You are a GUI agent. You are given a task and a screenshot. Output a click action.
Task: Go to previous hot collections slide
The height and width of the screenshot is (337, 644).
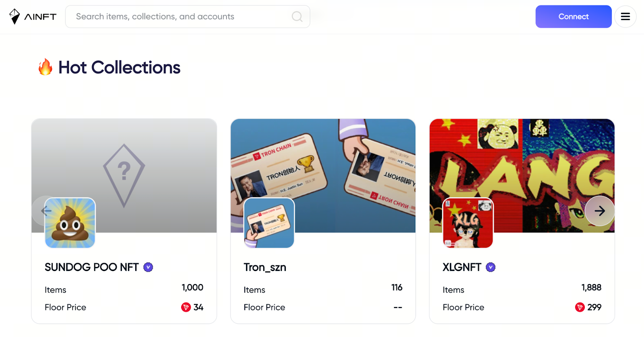tap(46, 210)
